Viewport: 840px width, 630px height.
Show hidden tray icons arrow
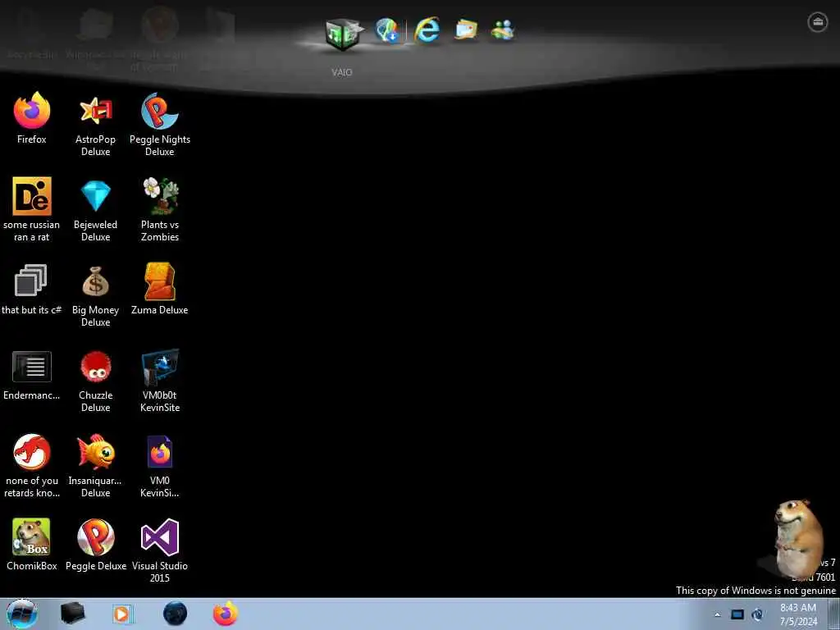(717, 614)
